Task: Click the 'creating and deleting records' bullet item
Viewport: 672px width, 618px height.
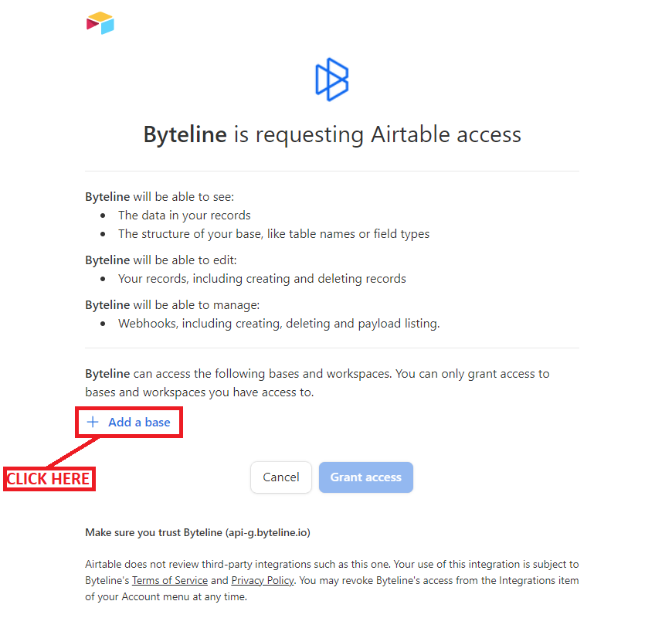Action: [x=262, y=278]
